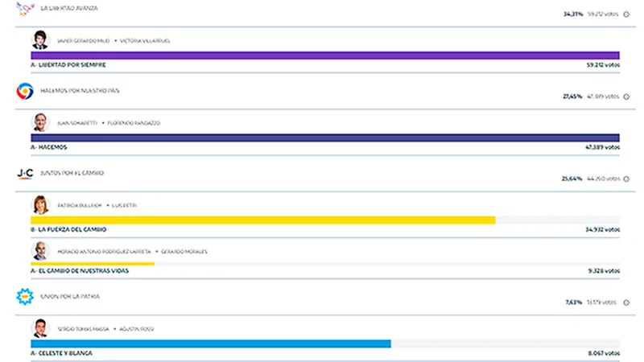This screenshot has height=362, width=644.
Task: Click the Juntos por el Cambio logo
Action: pyautogui.click(x=24, y=173)
